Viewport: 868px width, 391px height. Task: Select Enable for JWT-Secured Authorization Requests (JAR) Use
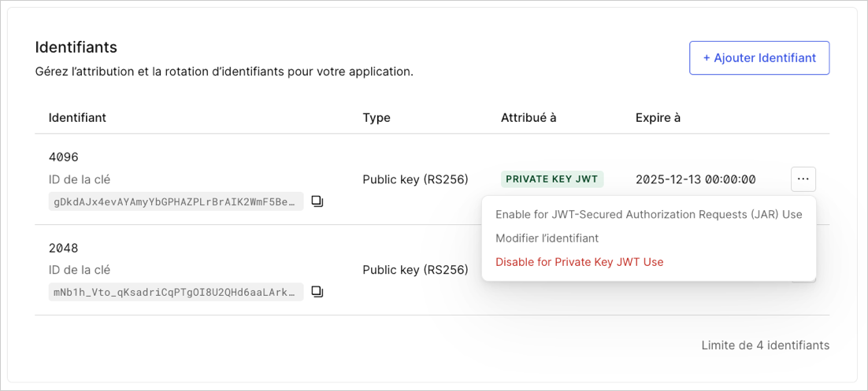pos(649,215)
